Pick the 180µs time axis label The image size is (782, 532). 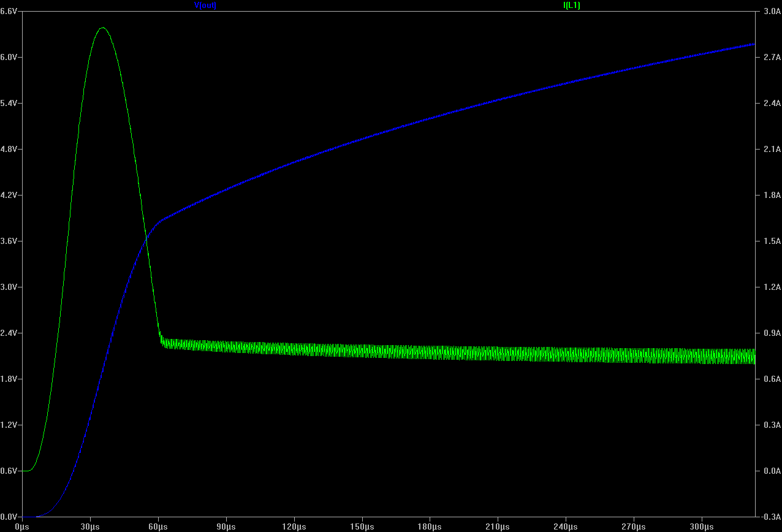click(x=430, y=527)
